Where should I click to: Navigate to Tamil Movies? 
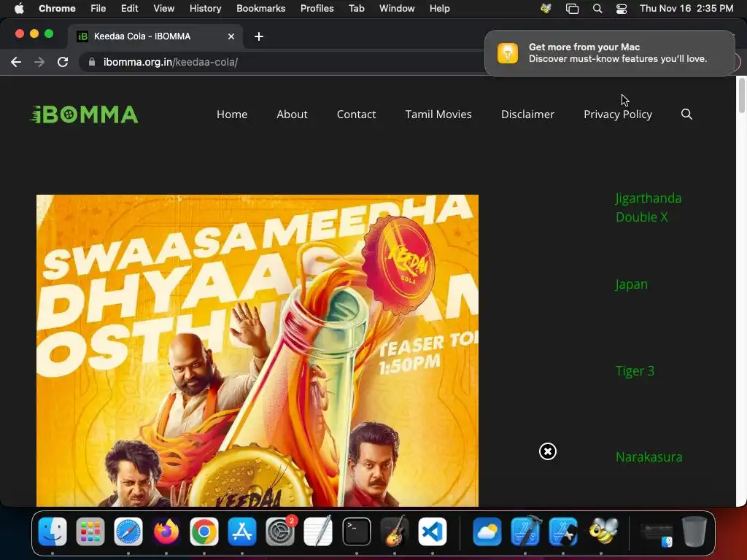tap(438, 114)
